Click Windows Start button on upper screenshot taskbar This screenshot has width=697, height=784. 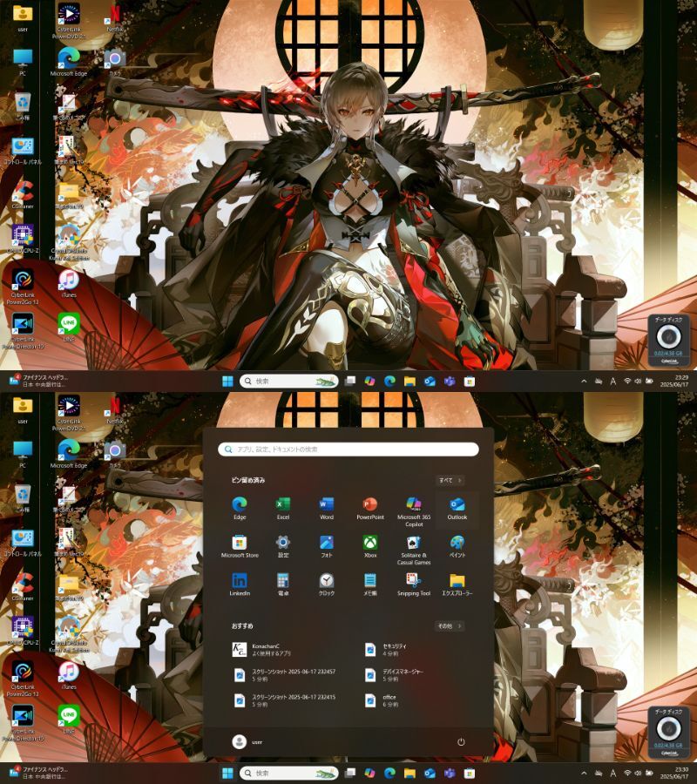(x=227, y=382)
